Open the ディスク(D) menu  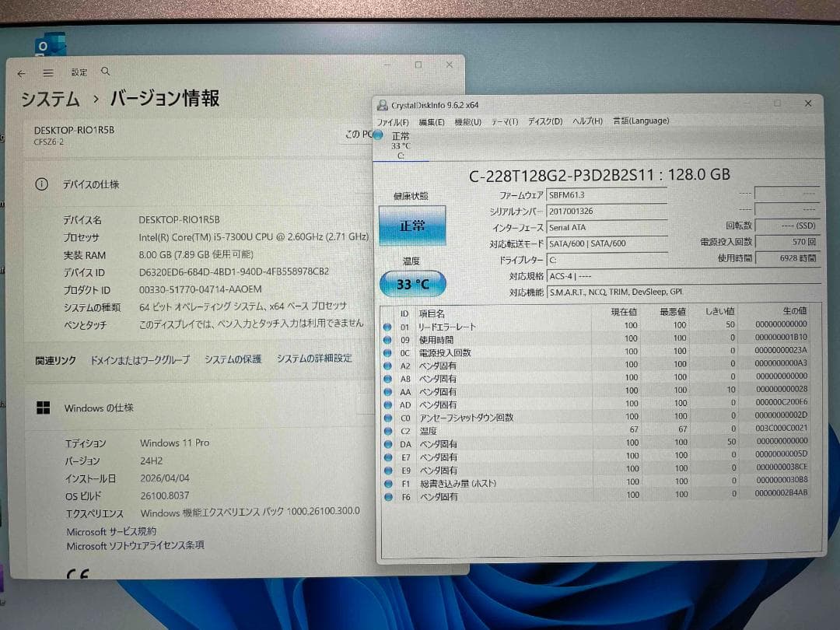[x=545, y=121]
